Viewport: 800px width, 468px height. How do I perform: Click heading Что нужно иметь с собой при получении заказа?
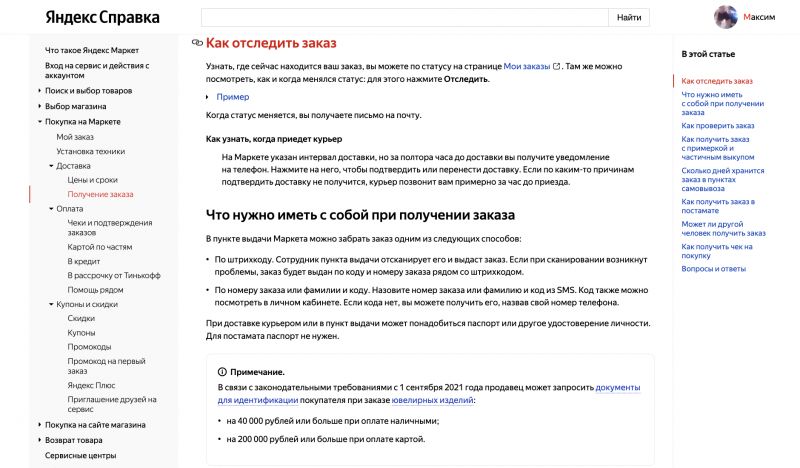tap(360, 215)
